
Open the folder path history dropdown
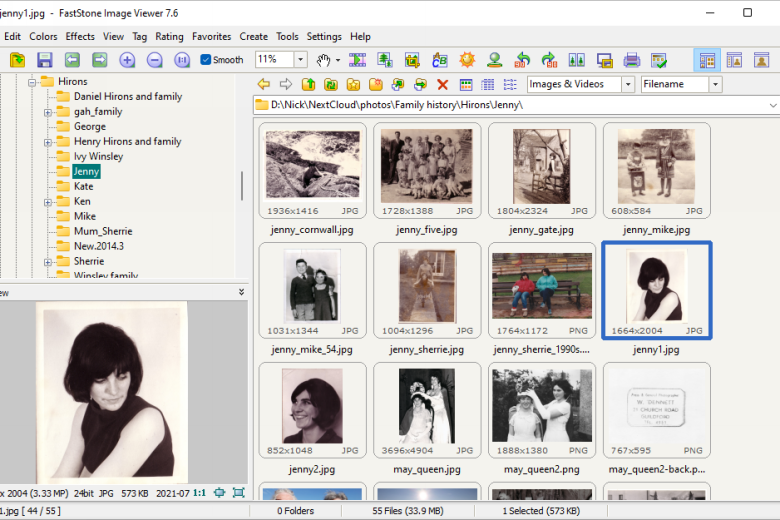[773, 105]
